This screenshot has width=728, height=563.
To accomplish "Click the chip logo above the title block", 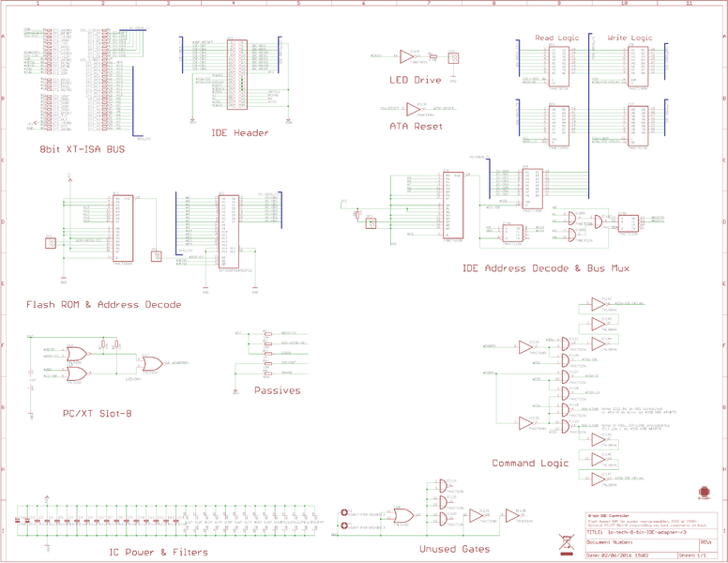I will (705, 492).
